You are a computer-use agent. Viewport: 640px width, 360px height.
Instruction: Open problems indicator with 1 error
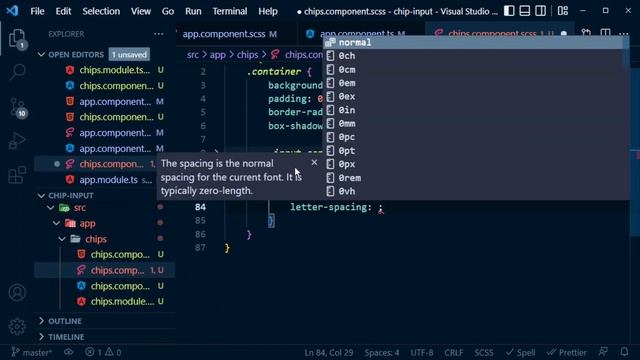(x=103, y=352)
